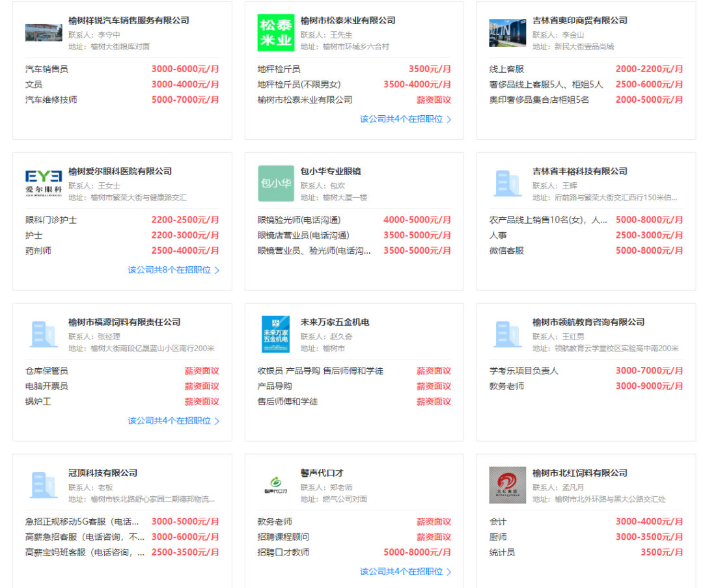Viewport: 703px width, 588px height.
Task: Open the 电脑开票员 job listing
Action: 47,386
